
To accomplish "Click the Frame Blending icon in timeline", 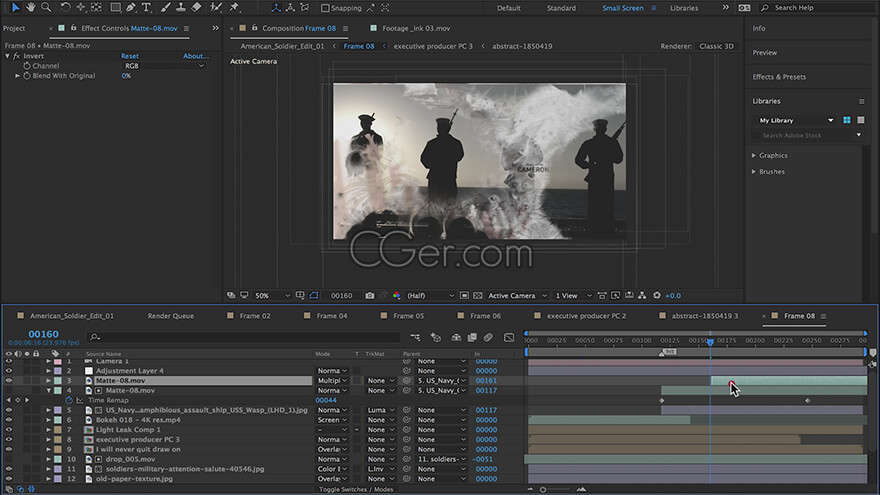I will [x=472, y=337].
